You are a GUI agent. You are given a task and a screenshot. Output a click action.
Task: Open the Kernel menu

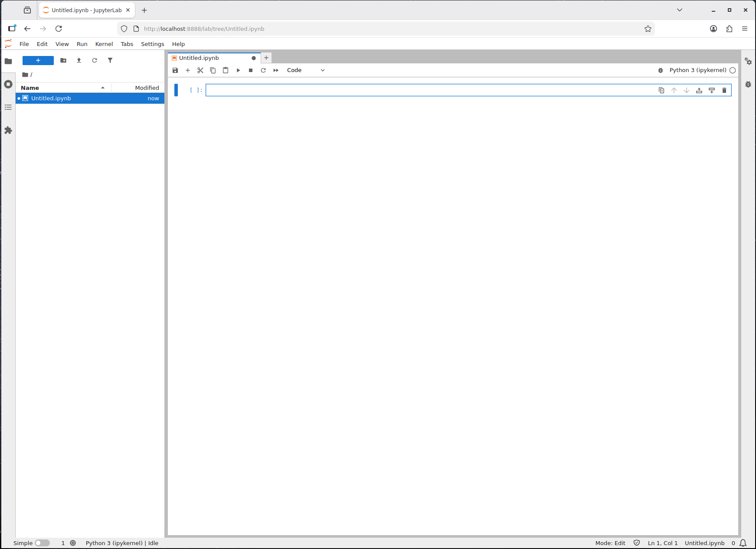pos(104,44)
